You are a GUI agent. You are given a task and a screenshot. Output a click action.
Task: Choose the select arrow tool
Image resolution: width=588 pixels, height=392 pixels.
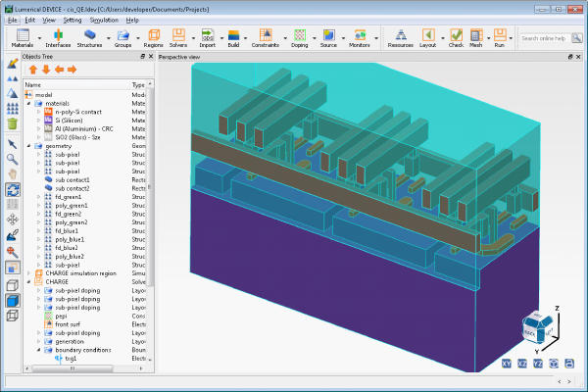(13, 144)
